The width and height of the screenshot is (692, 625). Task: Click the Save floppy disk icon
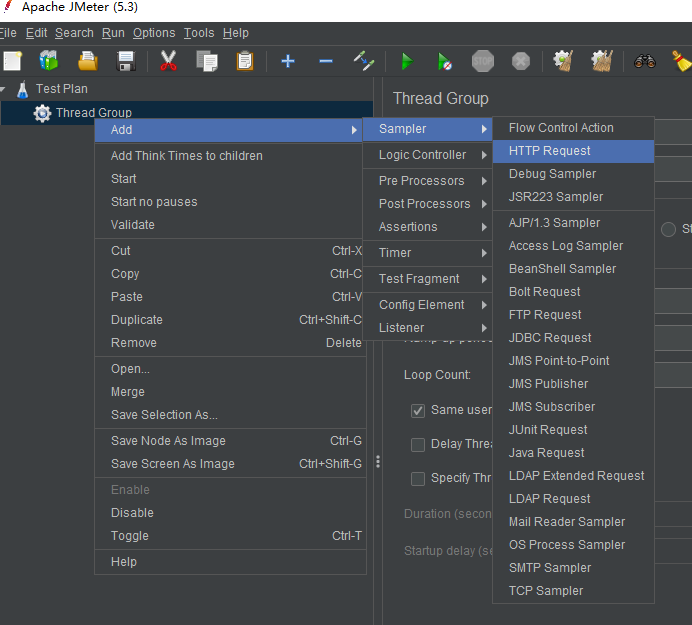click(x=126, y=61)
